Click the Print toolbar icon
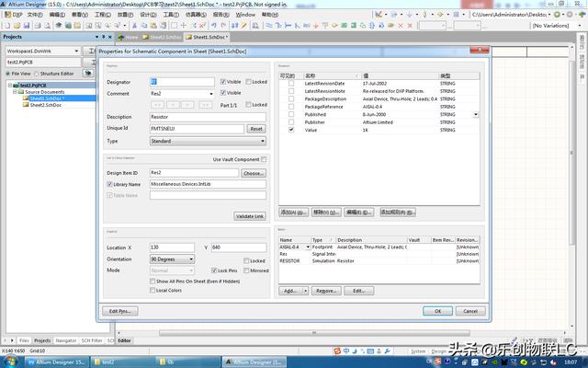588x368 pixels. tap(38, 26)
